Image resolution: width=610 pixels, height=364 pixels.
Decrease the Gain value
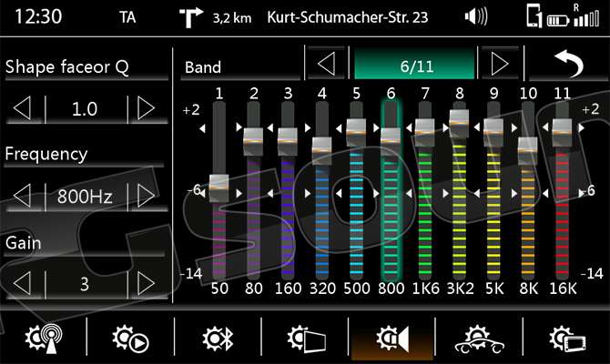pyautogui.click(x=23, y=284)
